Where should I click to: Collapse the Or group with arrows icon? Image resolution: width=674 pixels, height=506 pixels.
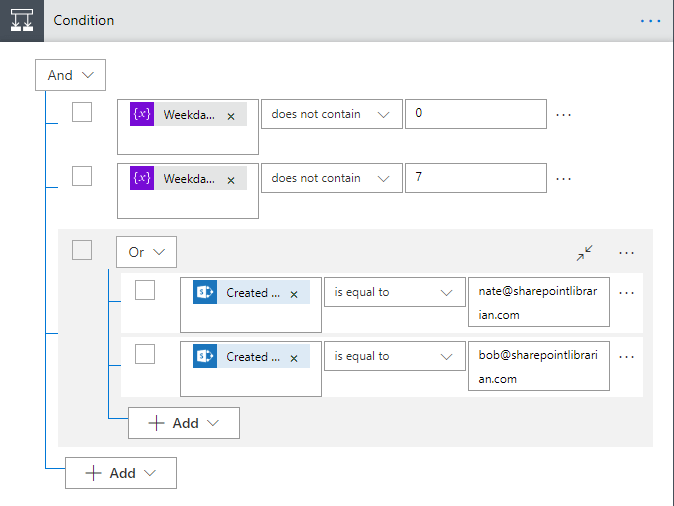pos(585,253)
